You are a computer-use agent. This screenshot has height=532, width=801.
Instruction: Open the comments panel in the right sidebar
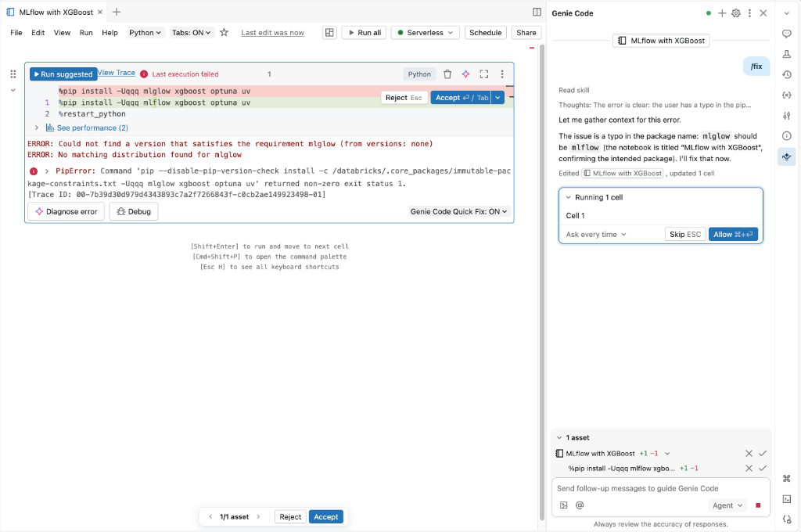point(787,34)
